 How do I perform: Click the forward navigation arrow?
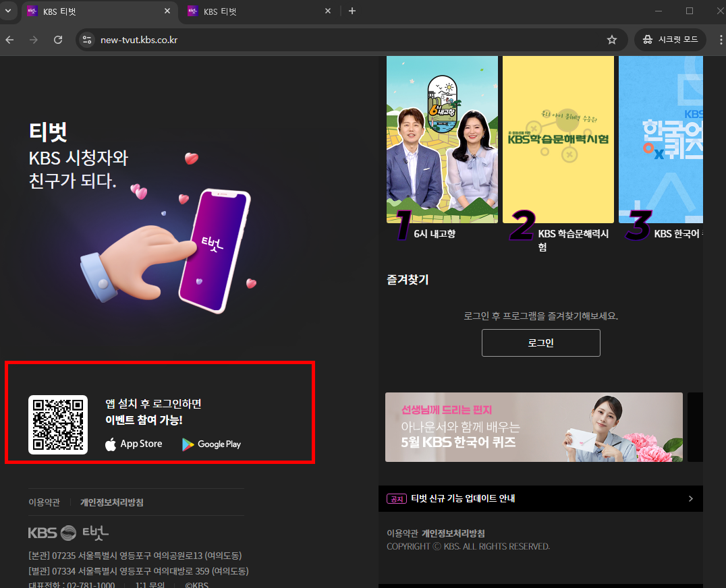pyautogui.click(x=33, y=40)
